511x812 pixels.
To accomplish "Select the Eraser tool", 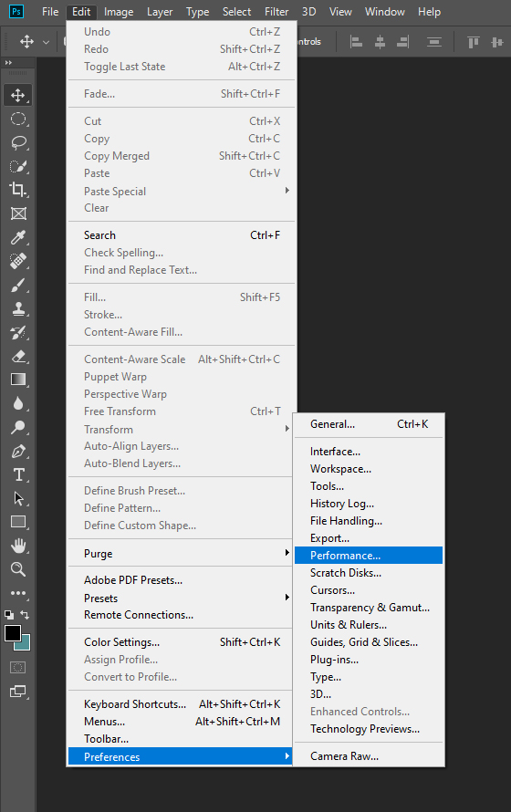I will 18,357.
